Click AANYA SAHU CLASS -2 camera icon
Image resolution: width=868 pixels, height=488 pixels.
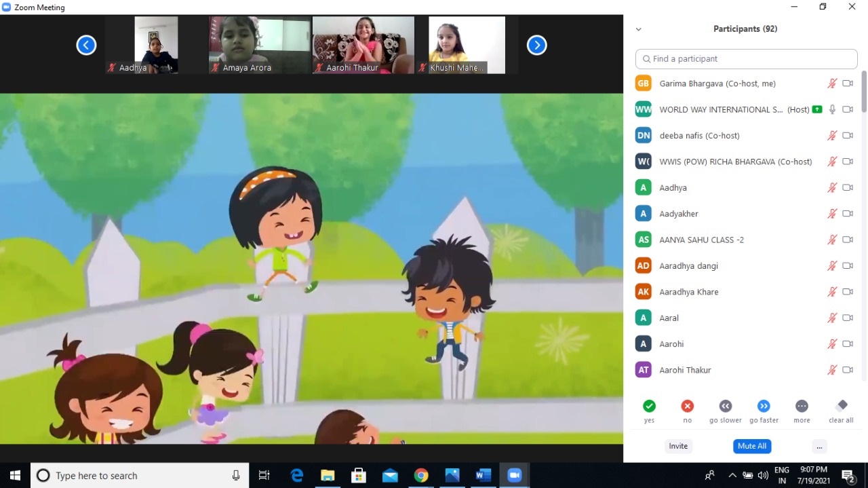coord(848,240)
